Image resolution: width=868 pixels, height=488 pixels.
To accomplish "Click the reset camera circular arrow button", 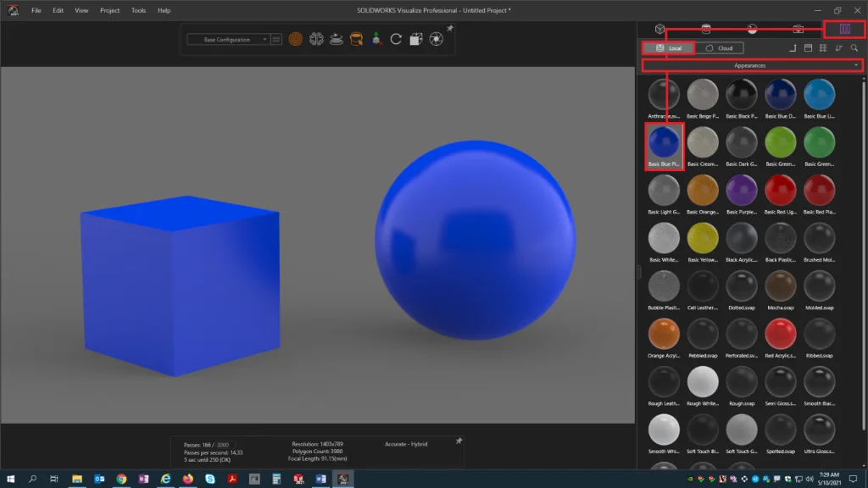I will [396, 39].
